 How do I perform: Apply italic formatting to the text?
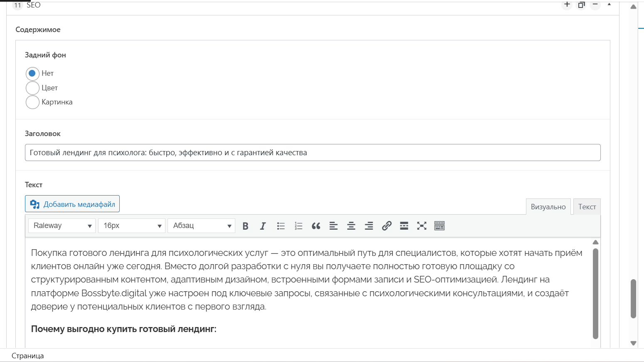pyautogui.click(x=263, y=226)
